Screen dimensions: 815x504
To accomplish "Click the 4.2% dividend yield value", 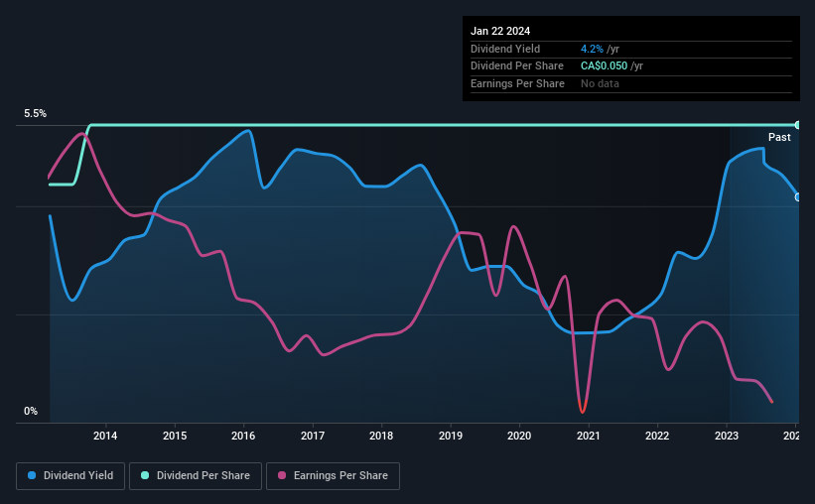I will (592, 49).
